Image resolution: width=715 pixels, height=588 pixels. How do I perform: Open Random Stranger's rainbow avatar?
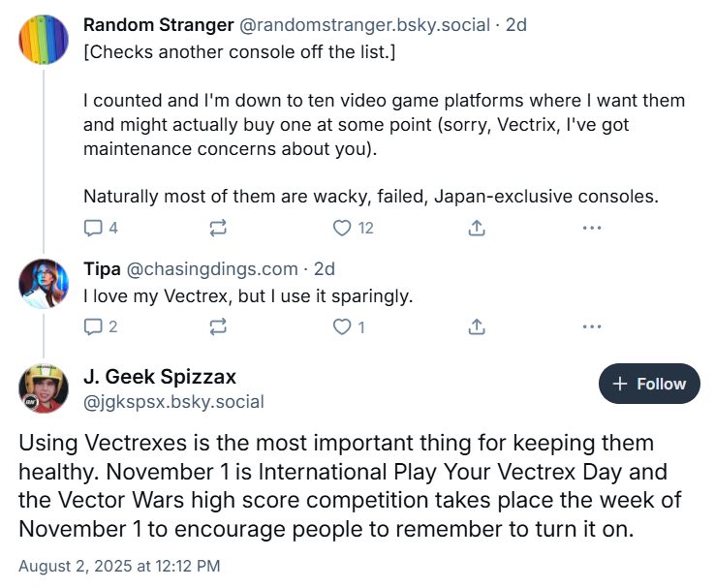click(x=43, y=39)
